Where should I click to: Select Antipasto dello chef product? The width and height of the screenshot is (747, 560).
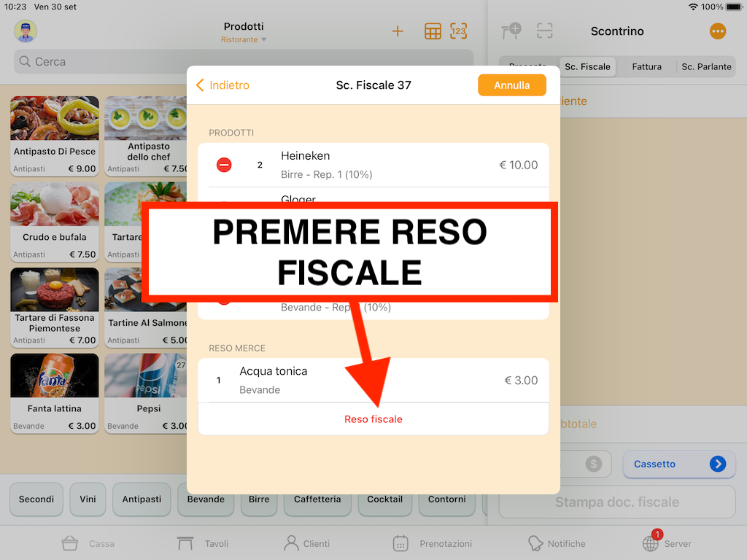pyautogui.click(x=146, y=136)
